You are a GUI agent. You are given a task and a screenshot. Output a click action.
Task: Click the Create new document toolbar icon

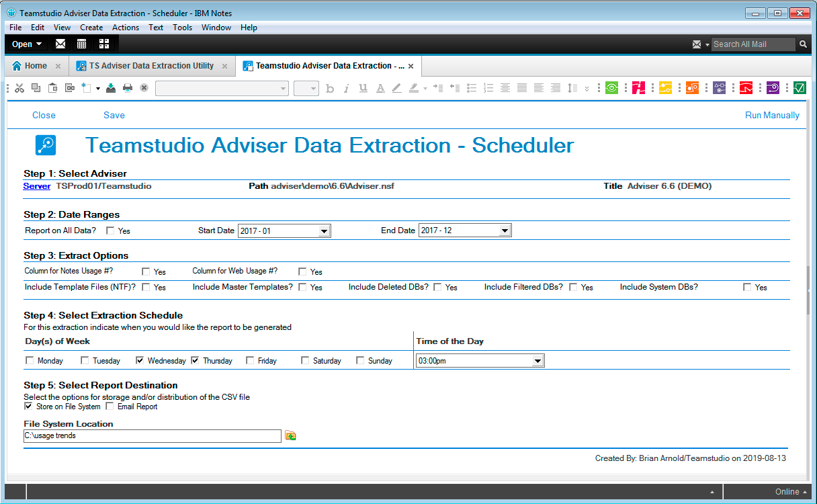[86, 88]
